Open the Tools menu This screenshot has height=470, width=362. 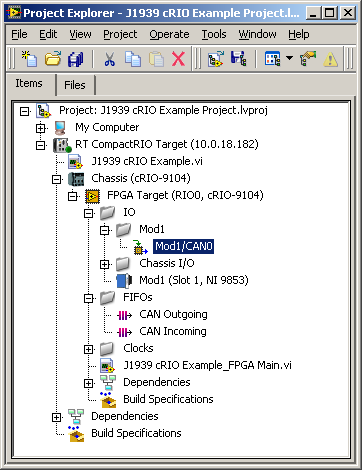[x=214, y=34]
